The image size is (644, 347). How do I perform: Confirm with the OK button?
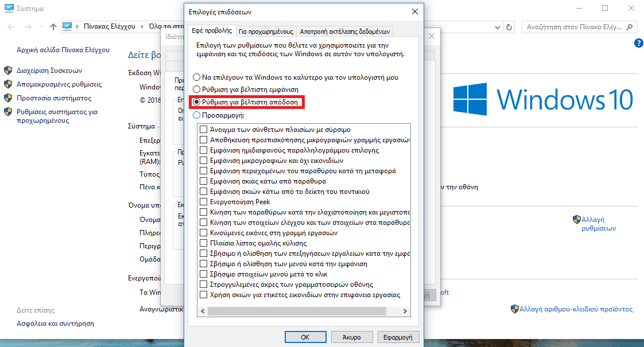coord(305,337)
